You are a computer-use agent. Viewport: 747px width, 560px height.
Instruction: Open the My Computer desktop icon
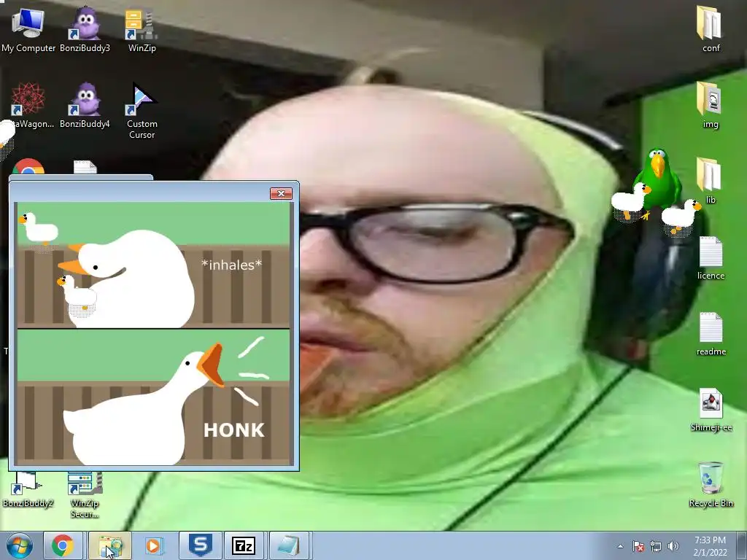point(28,28)
